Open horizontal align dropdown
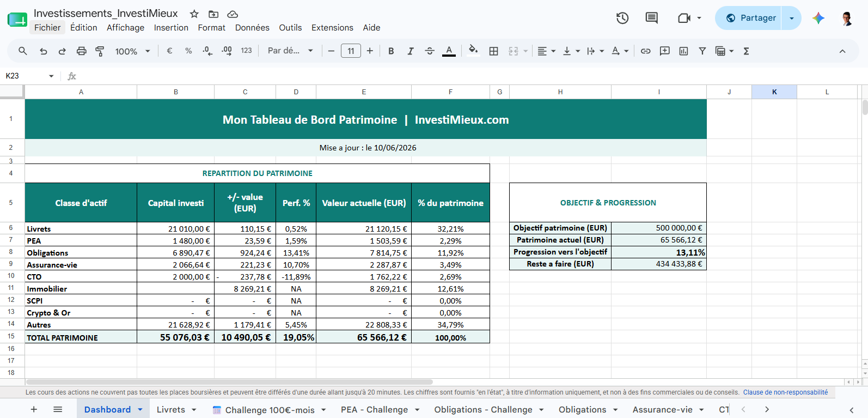The image size is (868, 418). point(546,51)
